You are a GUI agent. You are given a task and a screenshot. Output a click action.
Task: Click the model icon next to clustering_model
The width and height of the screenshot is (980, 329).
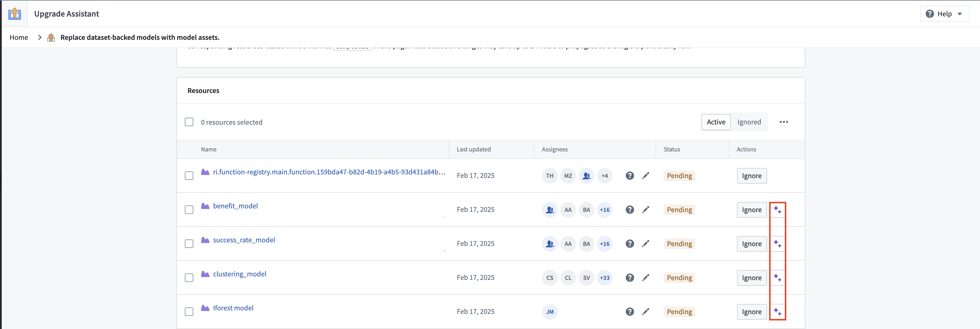coord(205,274)
